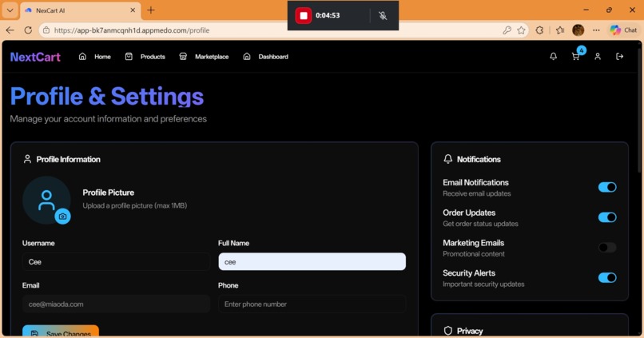Viewport: 644px width, 338px height.
Task: Click the Dashboard house icon
Action: coord(246,57)
